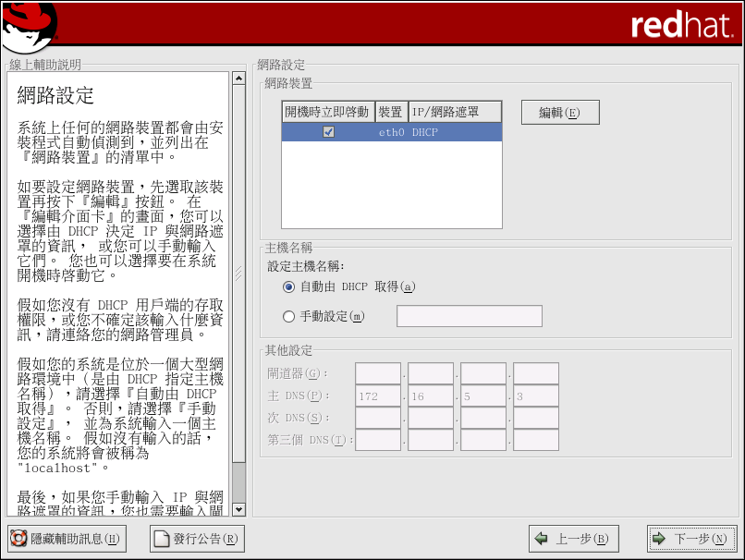The width and height of the screenshot is (745, 560).
Task: Toggle the eth0 activate-on-boot checkbox
Action: 328,132
